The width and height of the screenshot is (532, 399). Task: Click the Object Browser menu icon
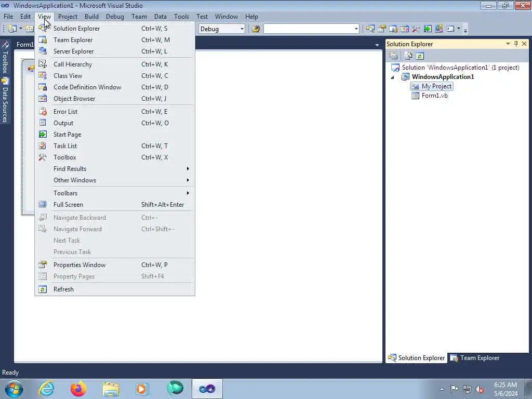tap(43, 99)
